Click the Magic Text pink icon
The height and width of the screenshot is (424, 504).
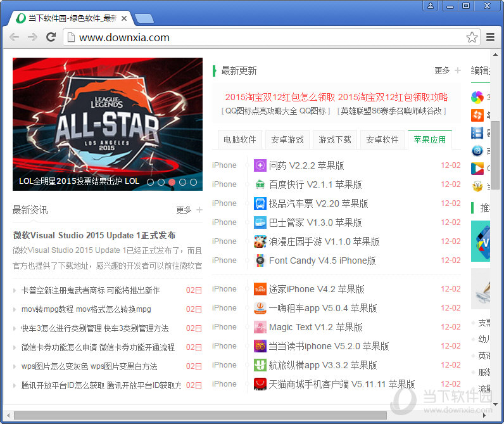pos(260,327)
